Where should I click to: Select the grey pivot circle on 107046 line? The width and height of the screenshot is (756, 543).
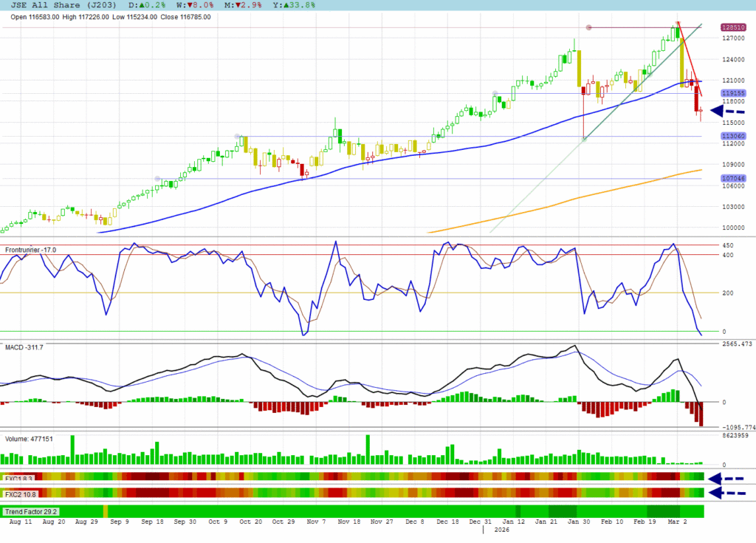pyautogui.click(x=157, y=179)
